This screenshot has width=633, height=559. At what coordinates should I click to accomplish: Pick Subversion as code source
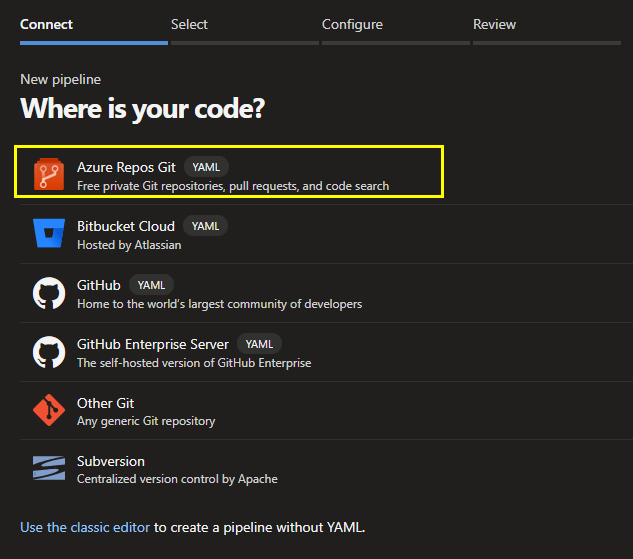(x=111, y=461)
